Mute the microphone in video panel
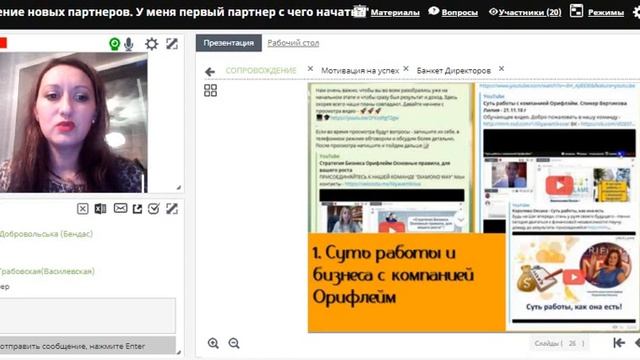Image resolution: width=640 pixels, height=360 pixels. [x=129, y=44]
